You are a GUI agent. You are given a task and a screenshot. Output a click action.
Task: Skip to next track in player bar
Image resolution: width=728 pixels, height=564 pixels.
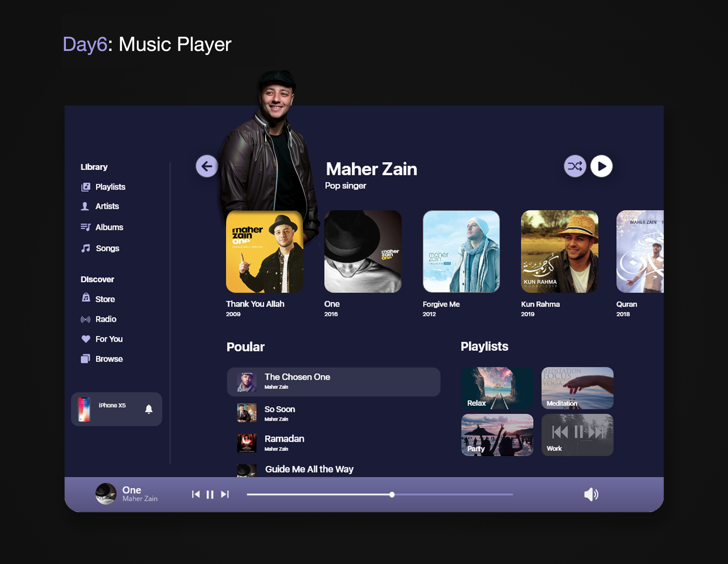[x=225, y=494]
